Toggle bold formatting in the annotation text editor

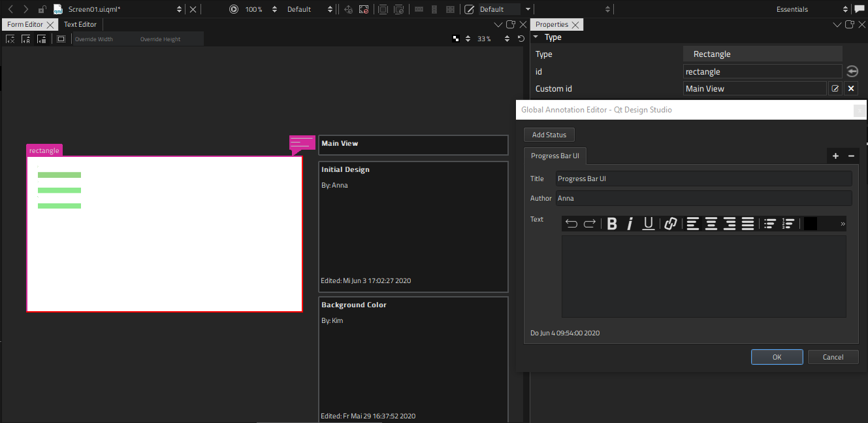pos(612,223)
